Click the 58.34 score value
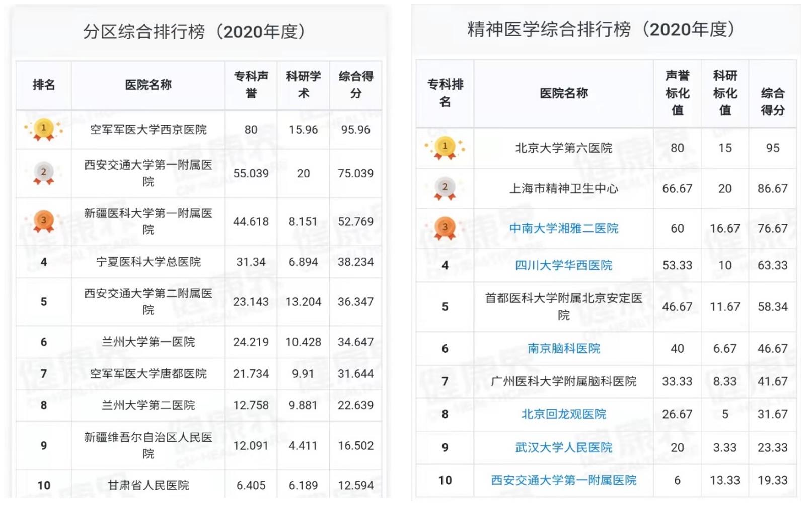This screenshot has height=505, width=812. pyautogui.click(x=773, y=307)
